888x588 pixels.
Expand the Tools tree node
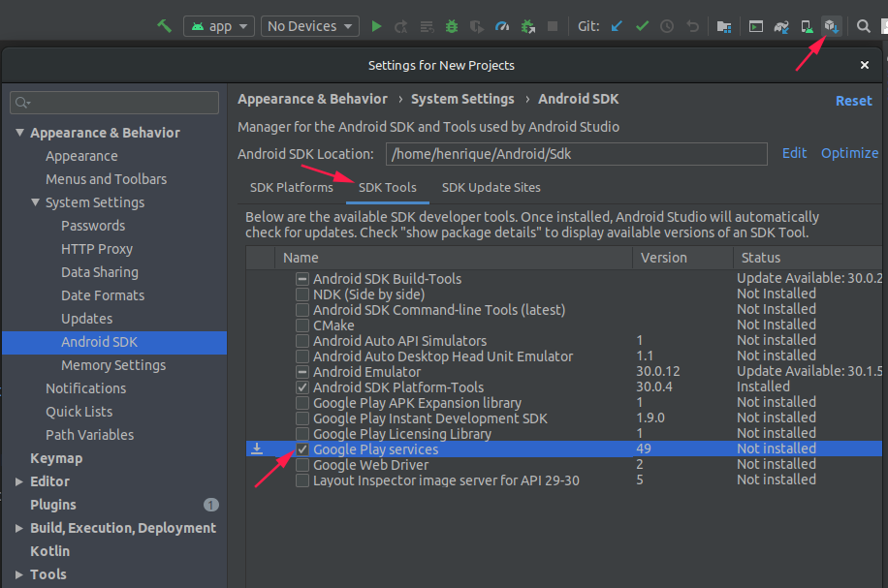coord(19,574)
